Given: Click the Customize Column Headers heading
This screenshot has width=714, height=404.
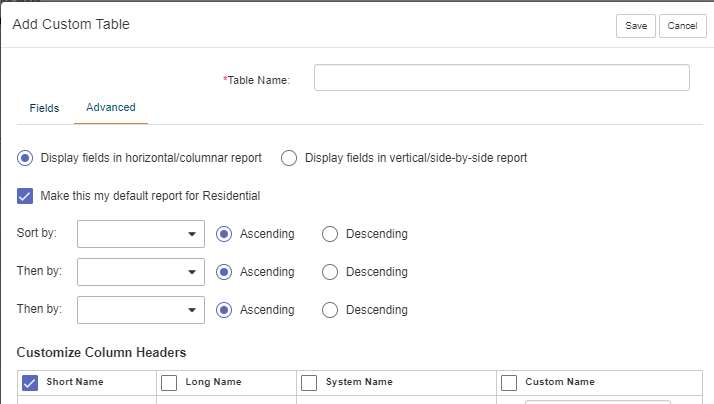Looking at the screenshot, I should (102, 353).
